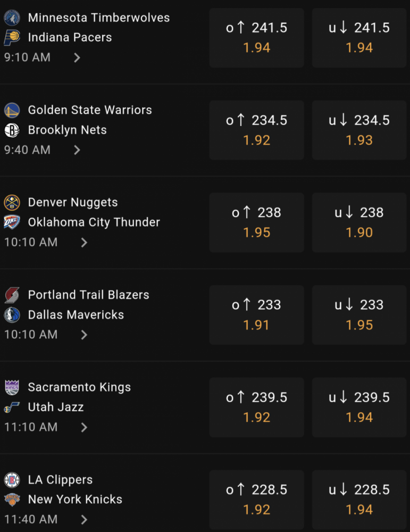This screenshot has width=410, height=532.
Task: Select over 241.5 at odds 1.94
Action: pos(256,38)
